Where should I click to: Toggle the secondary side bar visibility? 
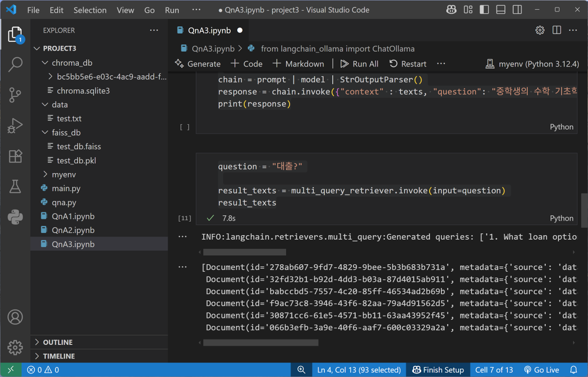pos(517,10)
